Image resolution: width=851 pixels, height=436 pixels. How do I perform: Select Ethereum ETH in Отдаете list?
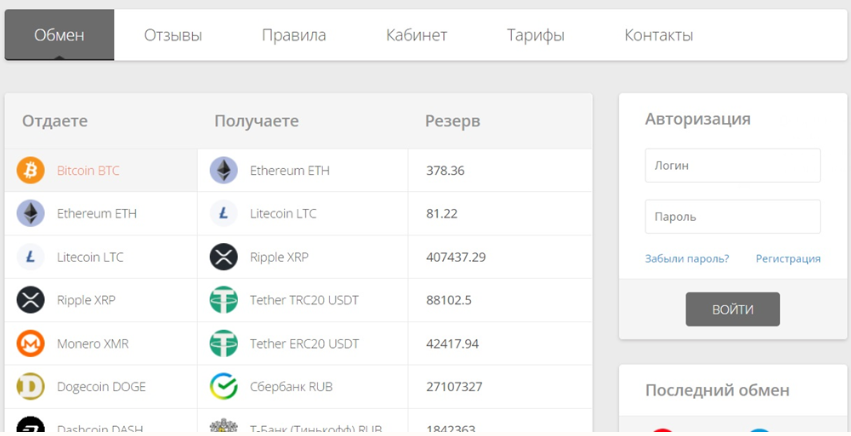(97, 214)
